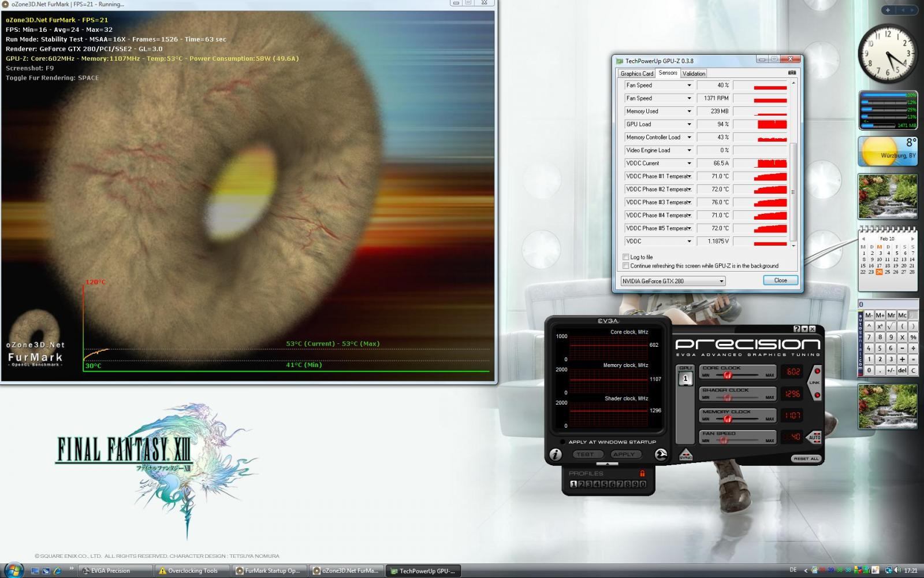Click the Fan Speed slider handle

(x=723, y=440)
